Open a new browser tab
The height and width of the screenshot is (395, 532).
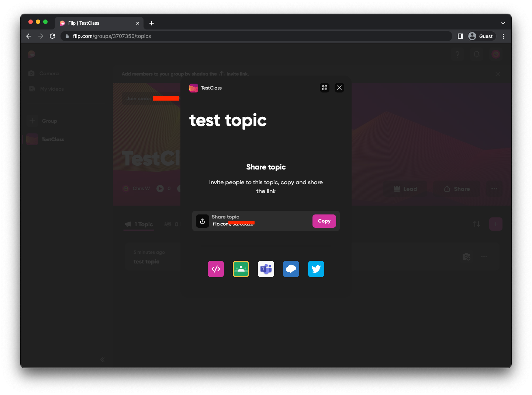152,23
